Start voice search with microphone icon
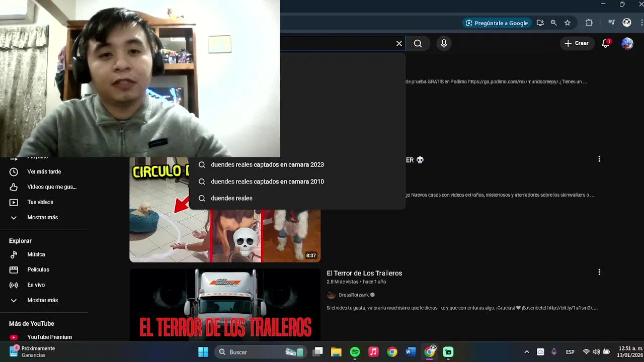Image resolution: width=644 pixels, height=362 pixels. click(444, 44)
